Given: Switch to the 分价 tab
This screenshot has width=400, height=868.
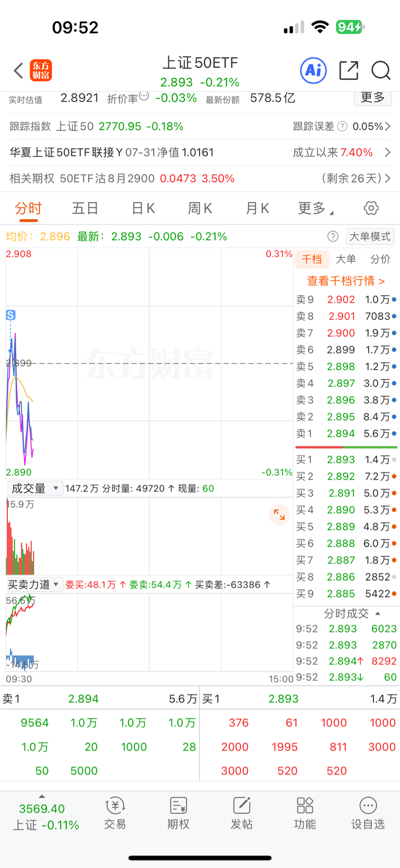Looking at the screenshot, I should (380, 259).
